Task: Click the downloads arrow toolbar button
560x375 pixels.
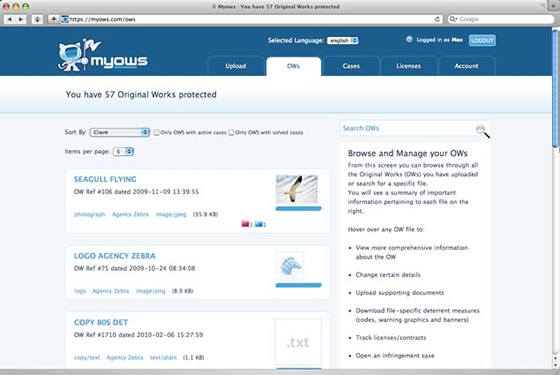Action: click(37, 19)
